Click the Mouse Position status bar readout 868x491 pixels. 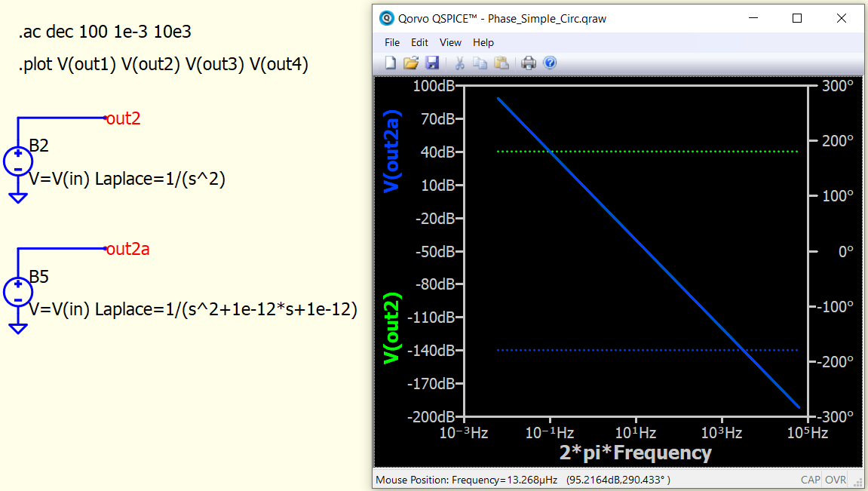pos(523,480)
